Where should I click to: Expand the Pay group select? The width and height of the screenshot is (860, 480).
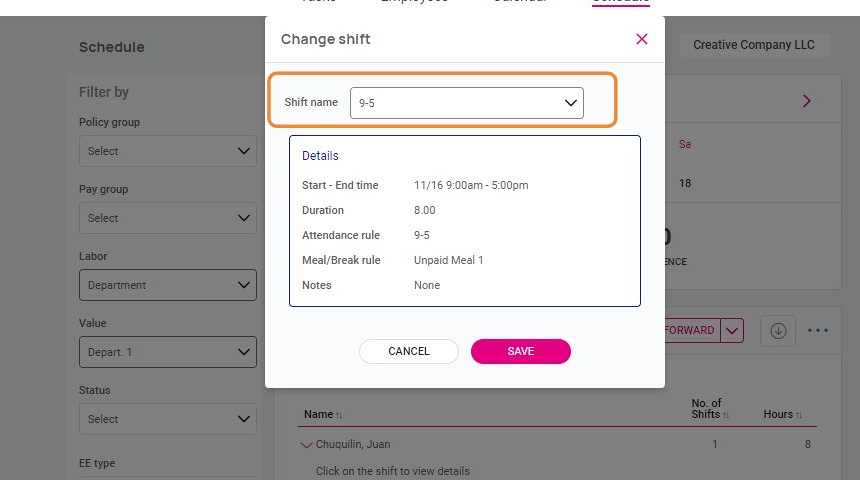coord(167,218)
